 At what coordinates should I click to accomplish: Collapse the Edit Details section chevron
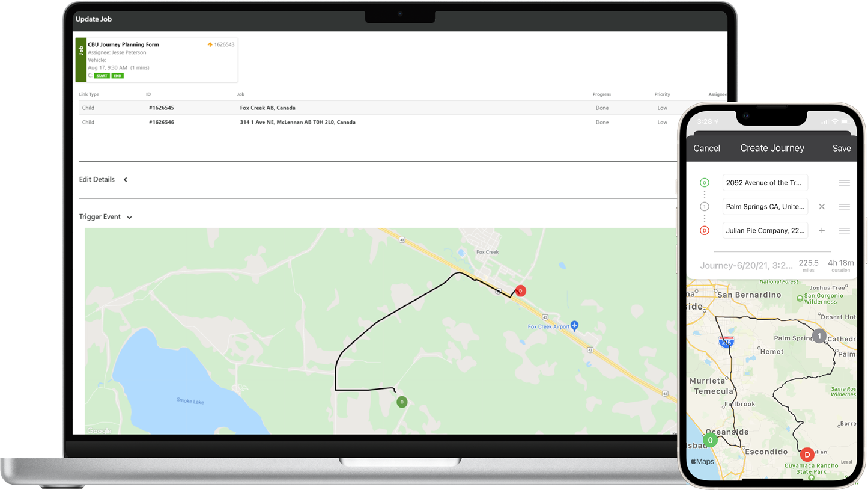pyautogui.click(x=125, y=179)
